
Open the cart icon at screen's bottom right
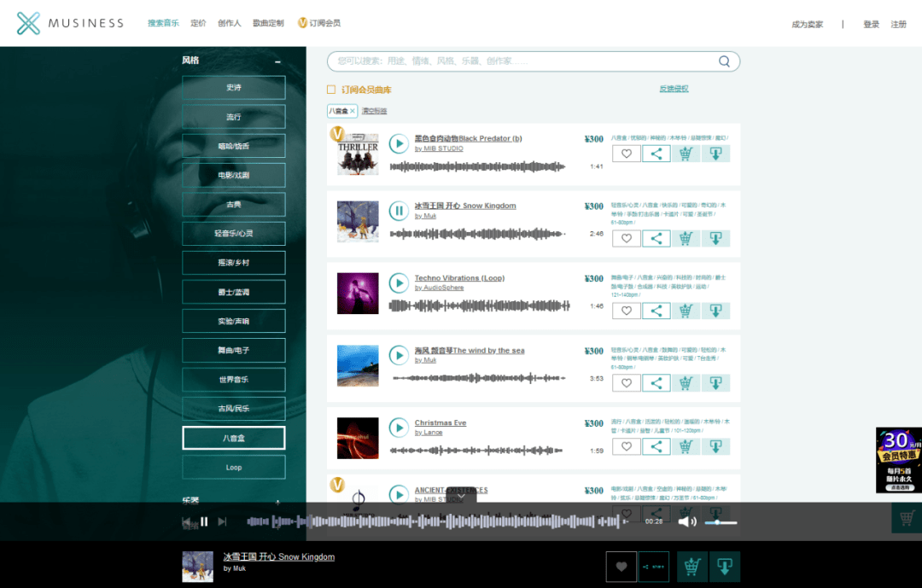(x=906, y=518)
